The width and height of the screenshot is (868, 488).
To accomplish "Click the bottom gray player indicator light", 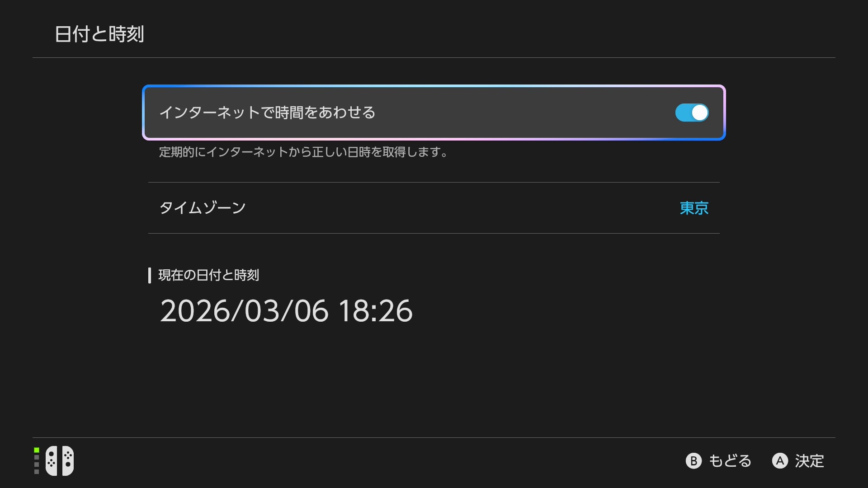I will pos(37,472).
